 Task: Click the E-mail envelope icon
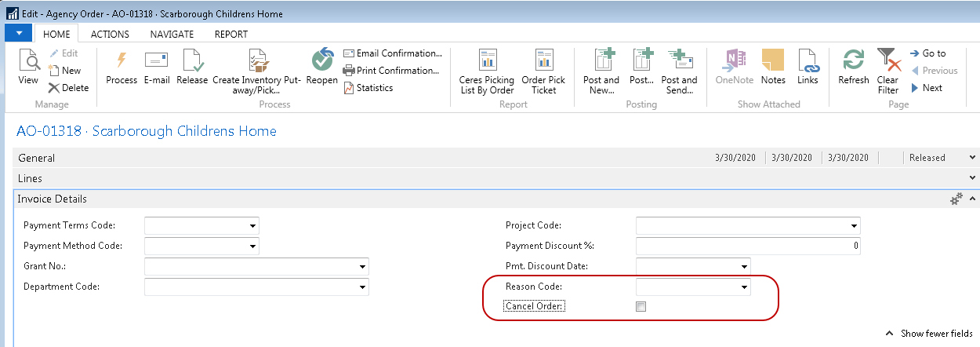pos(157,61)
